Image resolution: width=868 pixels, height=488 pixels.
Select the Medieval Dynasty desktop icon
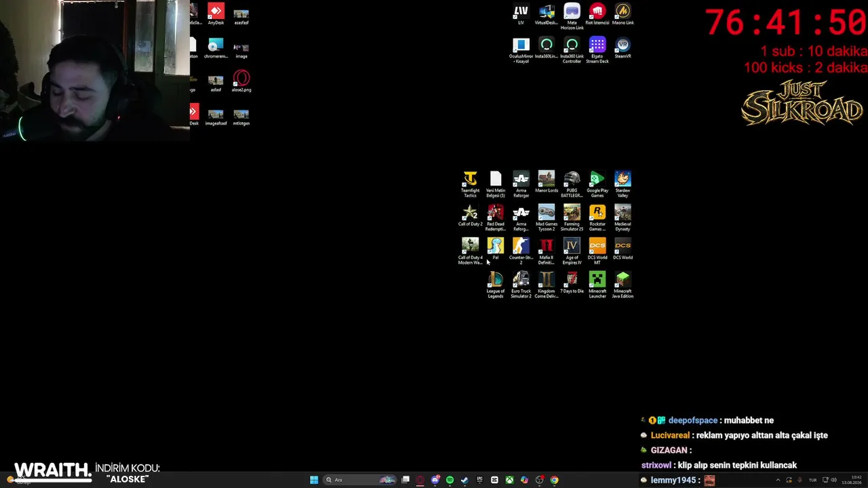click(x=623, y=218)
